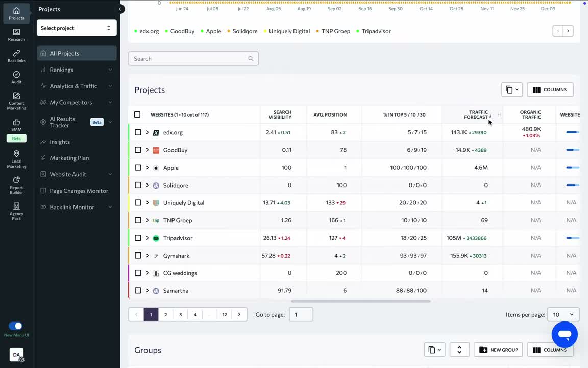Click the edx.org favicon in table

pos(156,132)
